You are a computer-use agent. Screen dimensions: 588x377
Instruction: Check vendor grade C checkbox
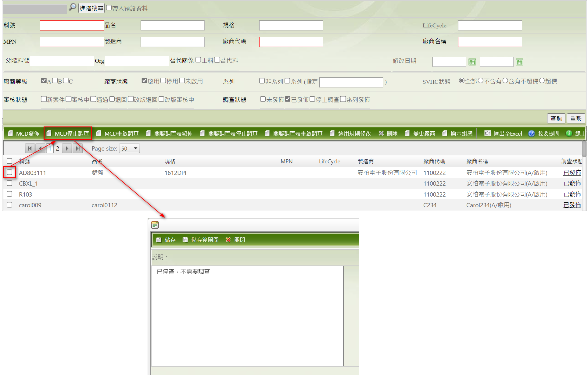pyautogui.click(x=66, y=80)
